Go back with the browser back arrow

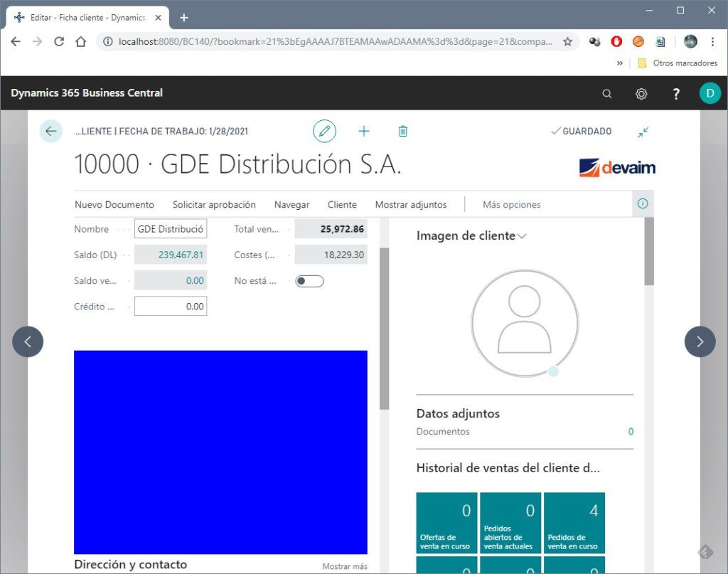tap(16, 42)
